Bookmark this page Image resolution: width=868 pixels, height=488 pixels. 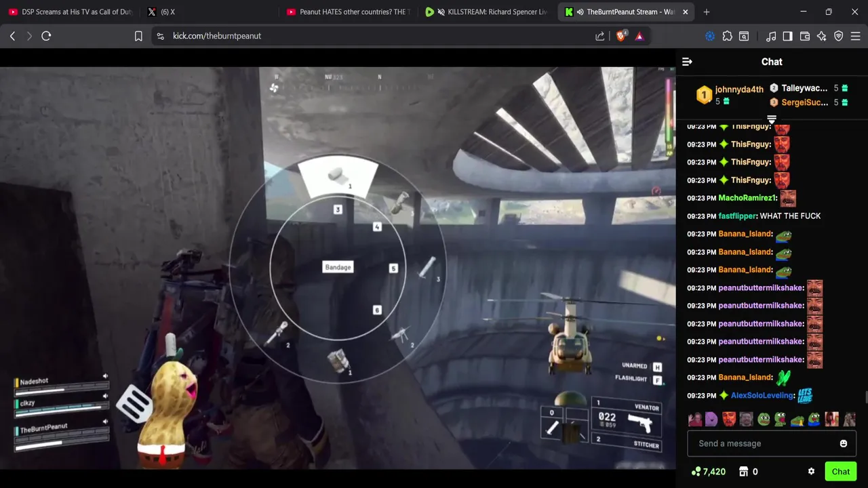(138, 36)
